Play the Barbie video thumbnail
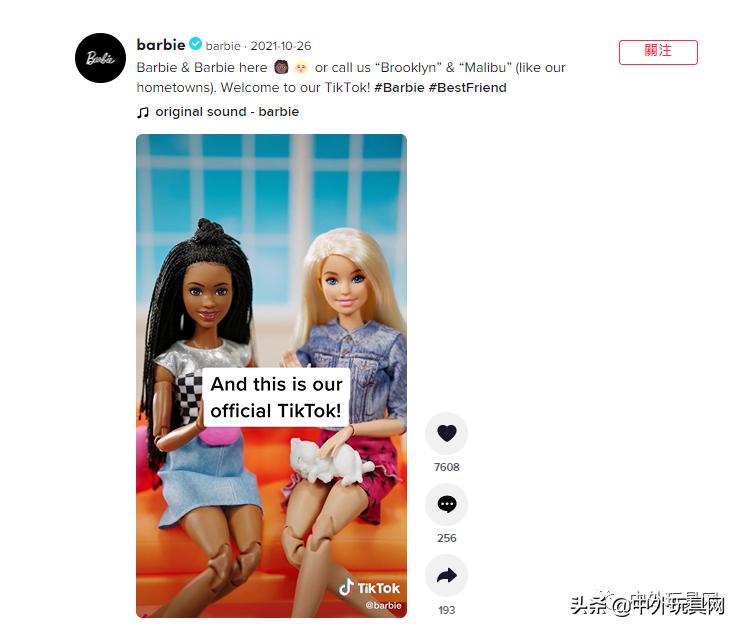 coord(271,376)
